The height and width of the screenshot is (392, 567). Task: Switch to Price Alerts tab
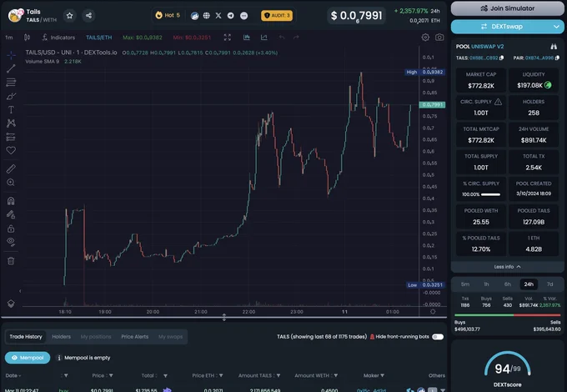(x=134, y=337)
